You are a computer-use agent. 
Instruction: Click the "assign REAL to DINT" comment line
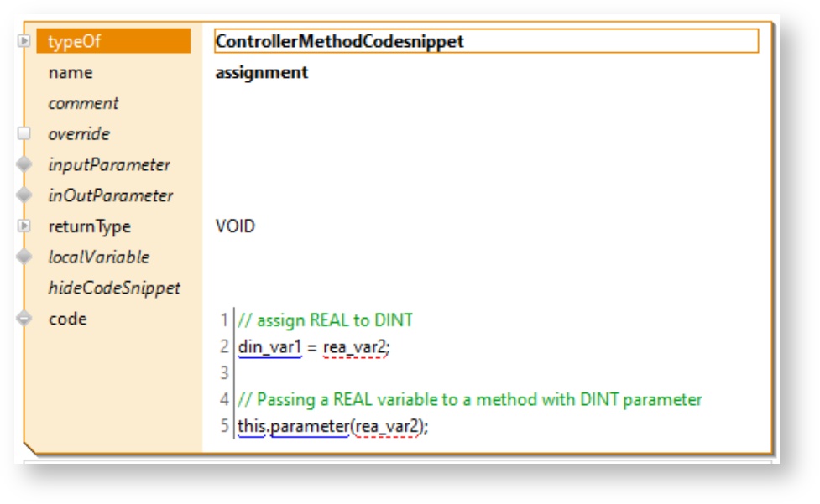[326, 320]
